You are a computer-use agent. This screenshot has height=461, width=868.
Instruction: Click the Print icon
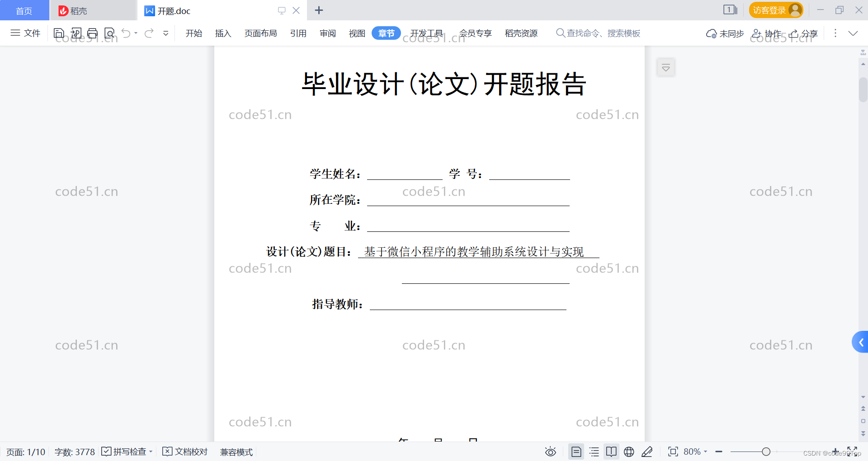pos(93,33)
